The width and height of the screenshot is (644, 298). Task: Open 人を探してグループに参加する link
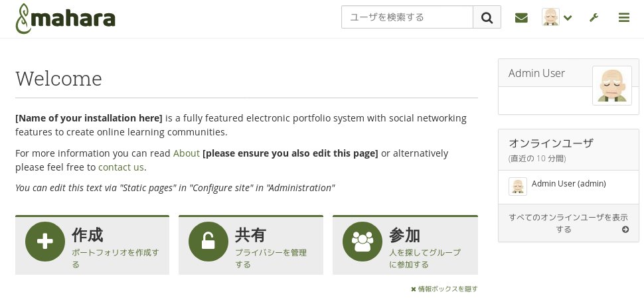(425, 258)
